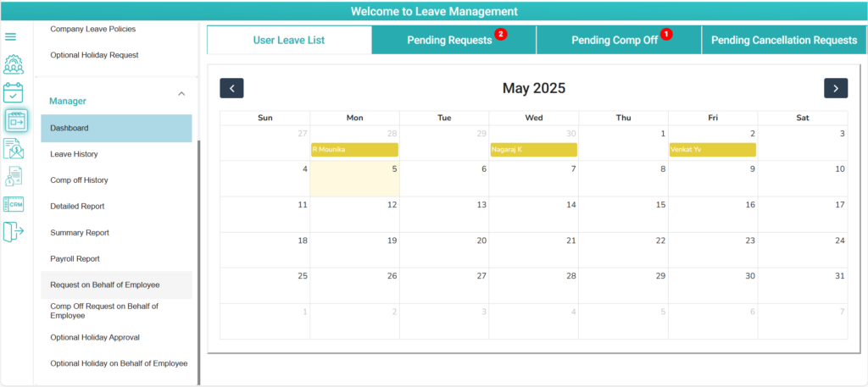868x387 pixels.
Task: Click the logout door icon
Action: (14, 231)
